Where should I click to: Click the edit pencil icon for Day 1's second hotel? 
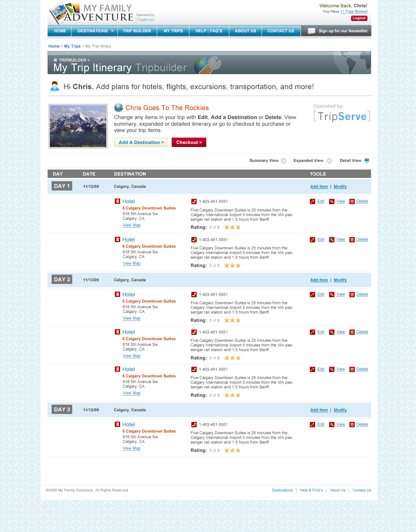[312, 240]
